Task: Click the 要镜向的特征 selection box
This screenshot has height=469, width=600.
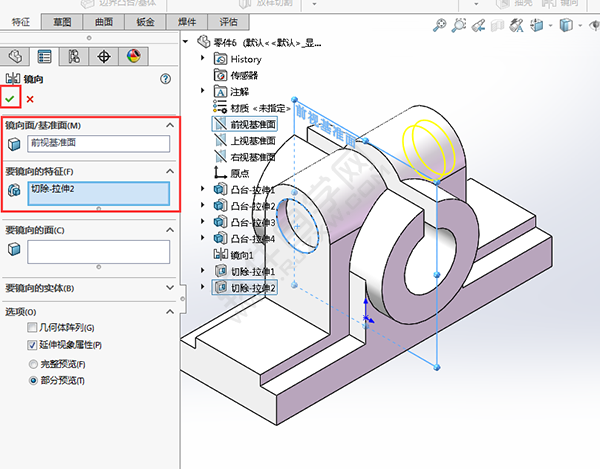Action: coord(99,194)
